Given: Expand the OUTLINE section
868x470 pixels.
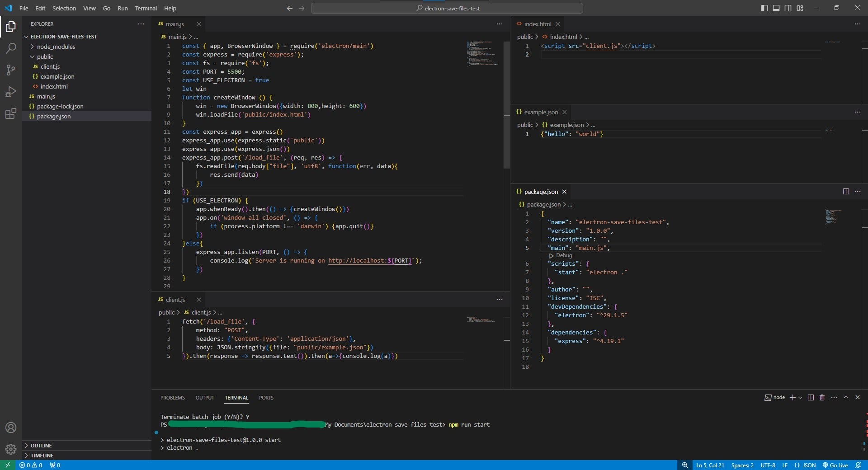Looking at the screenshot, I should [41, 446].
